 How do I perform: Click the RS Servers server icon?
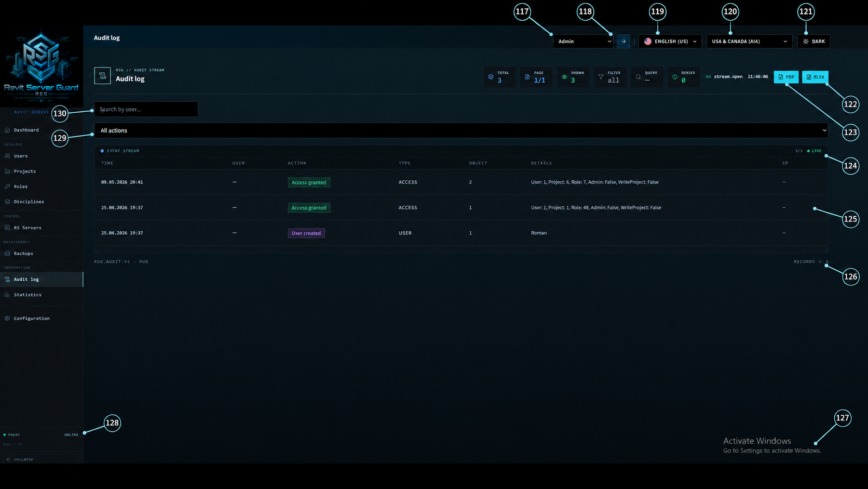(7, 228)
